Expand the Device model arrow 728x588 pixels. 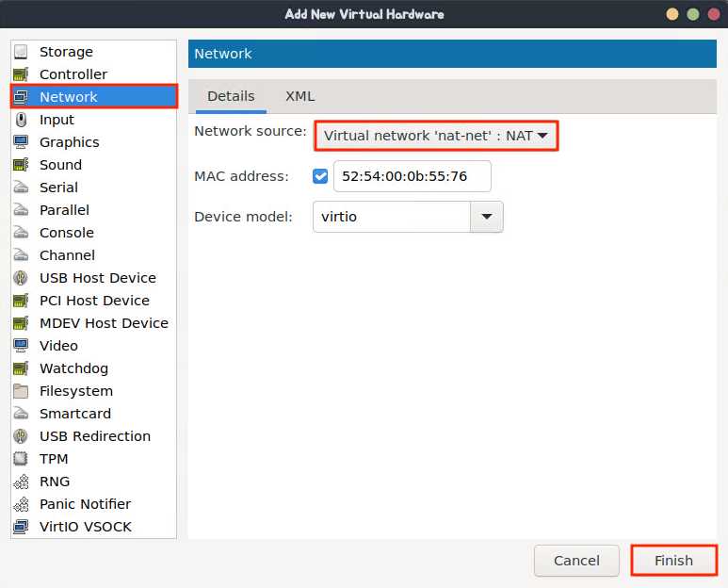[487, 217]
